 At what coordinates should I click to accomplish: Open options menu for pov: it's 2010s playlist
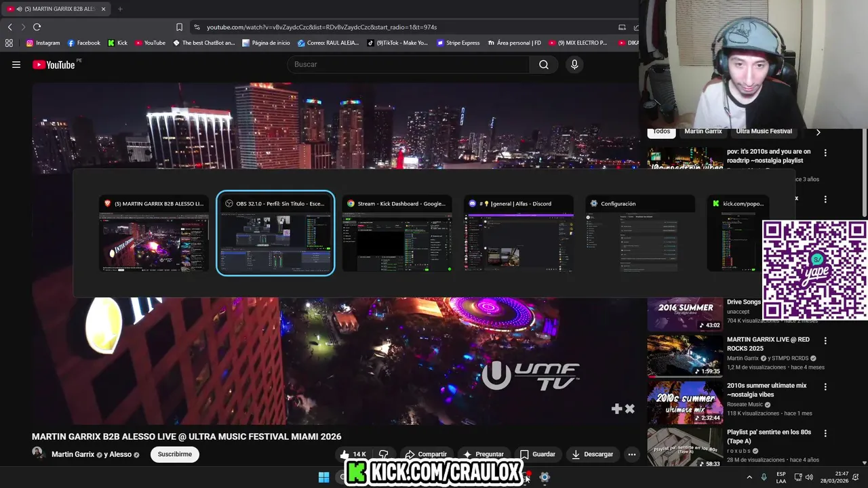point(825,153)
